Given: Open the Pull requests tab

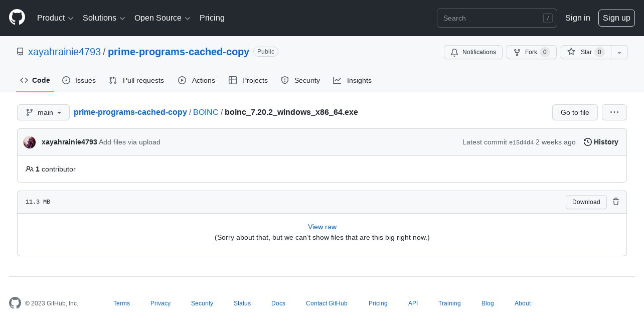Looking at the screenshot, I should (136, 80).
